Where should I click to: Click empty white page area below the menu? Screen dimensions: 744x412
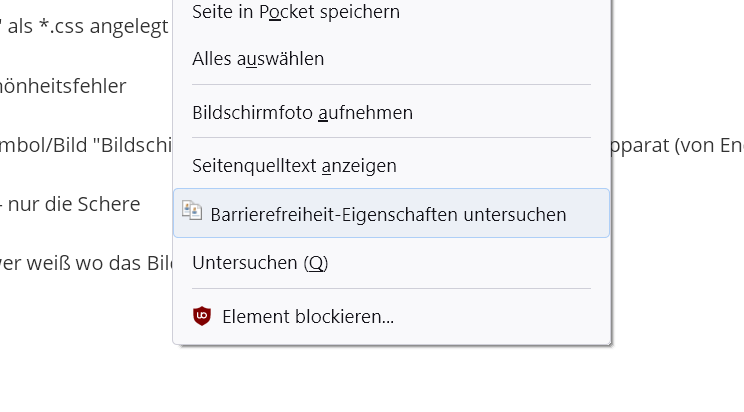coord(400,380)
